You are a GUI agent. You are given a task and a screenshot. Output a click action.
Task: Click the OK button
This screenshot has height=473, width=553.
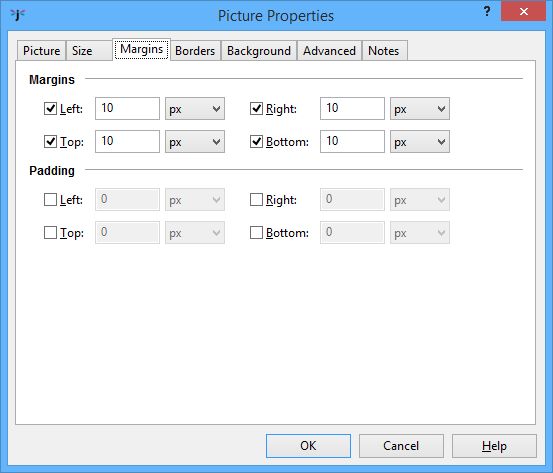tap(308, 446)
